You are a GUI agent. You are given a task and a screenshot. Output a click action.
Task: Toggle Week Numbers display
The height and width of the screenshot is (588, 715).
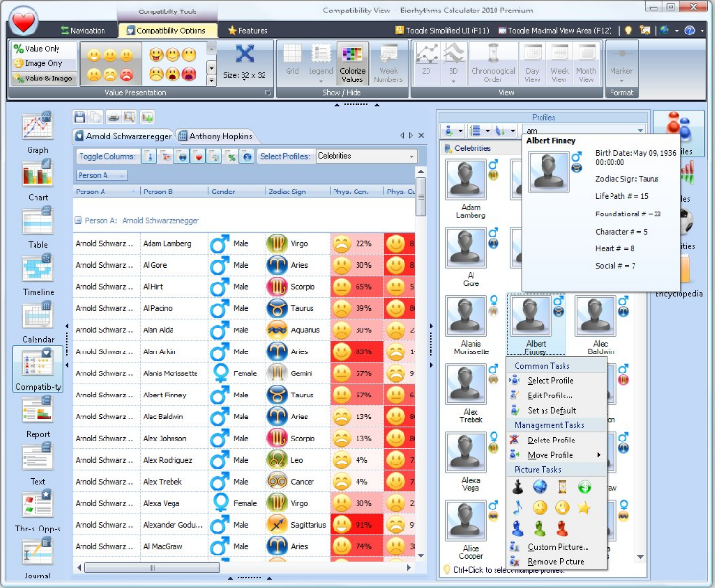tap(388, 63)
